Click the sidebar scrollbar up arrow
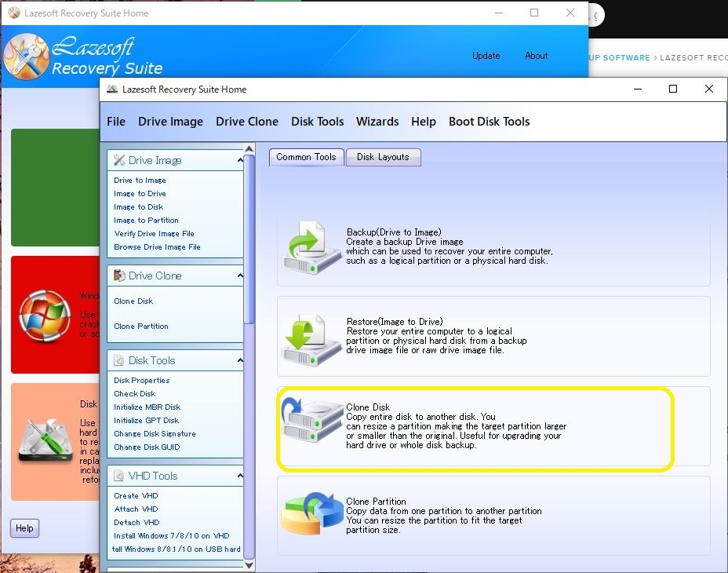This screenshot has width=728, height=573. [x=249, y=148]
